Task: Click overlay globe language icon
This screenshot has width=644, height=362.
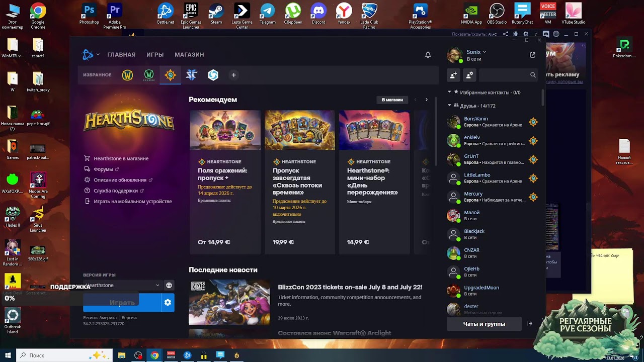Action: [556, 34]
